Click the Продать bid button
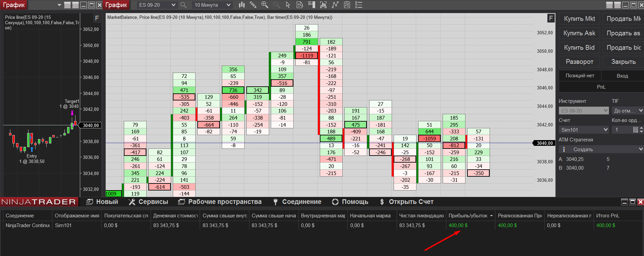 (623, 48)
